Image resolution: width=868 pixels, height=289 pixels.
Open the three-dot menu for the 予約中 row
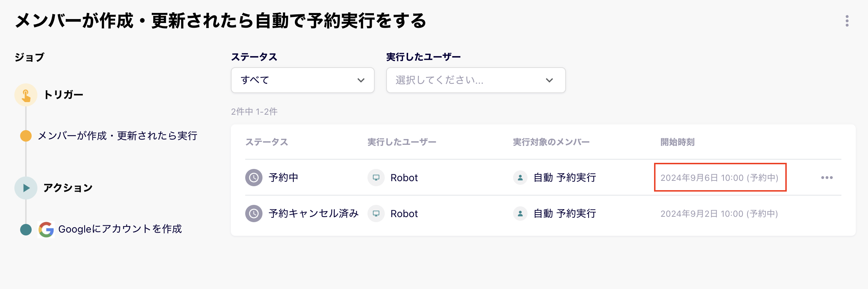click(x=828, y=177)
